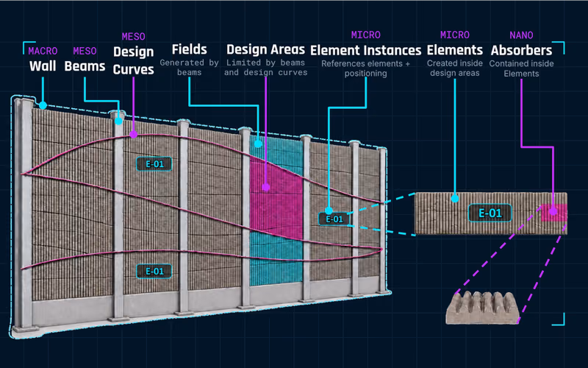Click the "NANO" scale tag
Viewport: 588px width, 368px height.
point(521,35)
